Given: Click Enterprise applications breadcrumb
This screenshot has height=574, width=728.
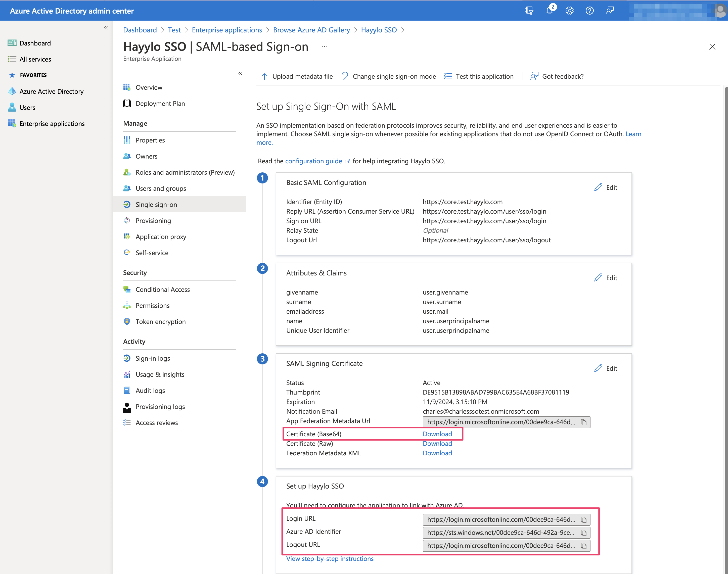Looking at the screenshot, I should [x=226, y=30].
